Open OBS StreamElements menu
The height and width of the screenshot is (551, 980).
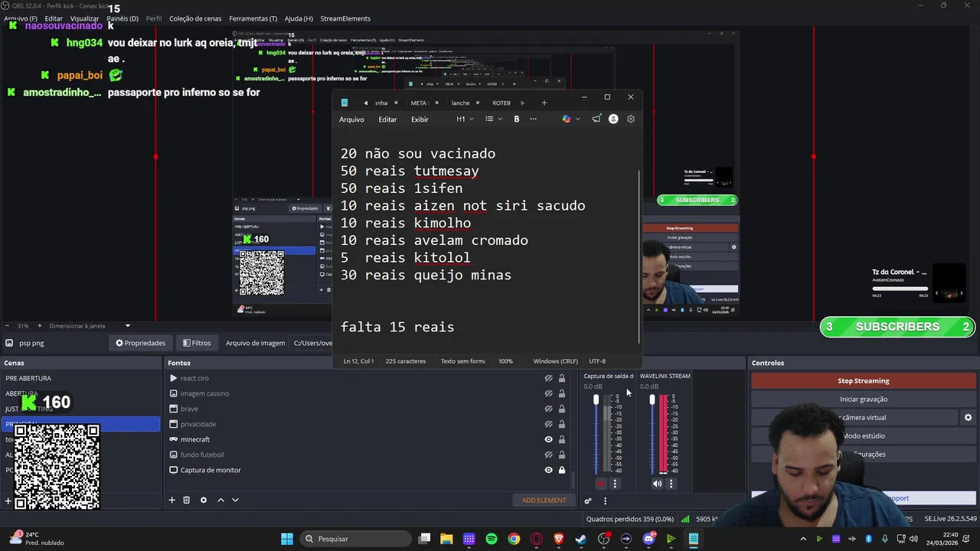tap(345, 18)
